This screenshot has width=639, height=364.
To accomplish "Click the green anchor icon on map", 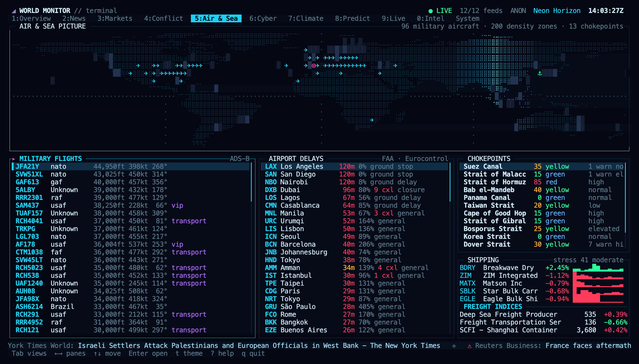I will 540,73.
